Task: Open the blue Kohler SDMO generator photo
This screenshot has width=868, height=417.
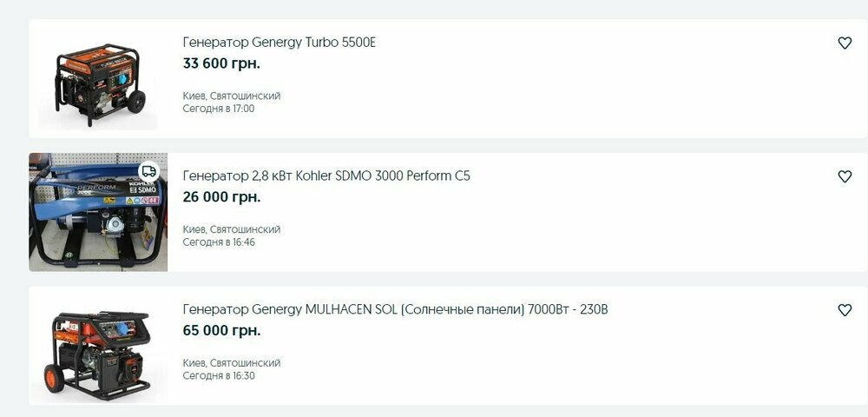Action: pyautogui.click(x=97, y=213)
